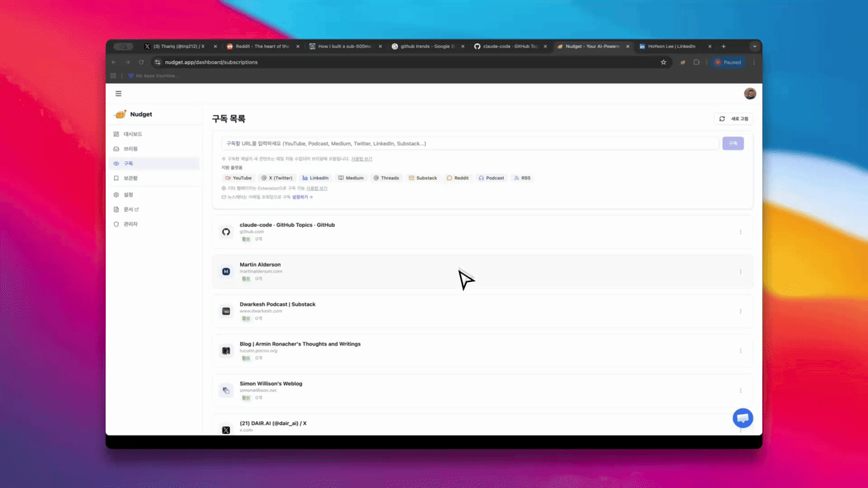
Task: Open options menu for Martin Alderson
Action: point(741,272)
